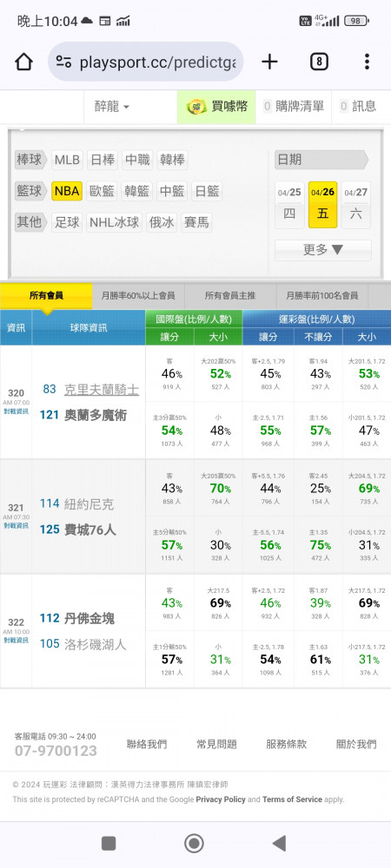Viewport: 391px width, 868px height.
Task: Click 丹佛金塊 team name
Action: click(89, 618)
